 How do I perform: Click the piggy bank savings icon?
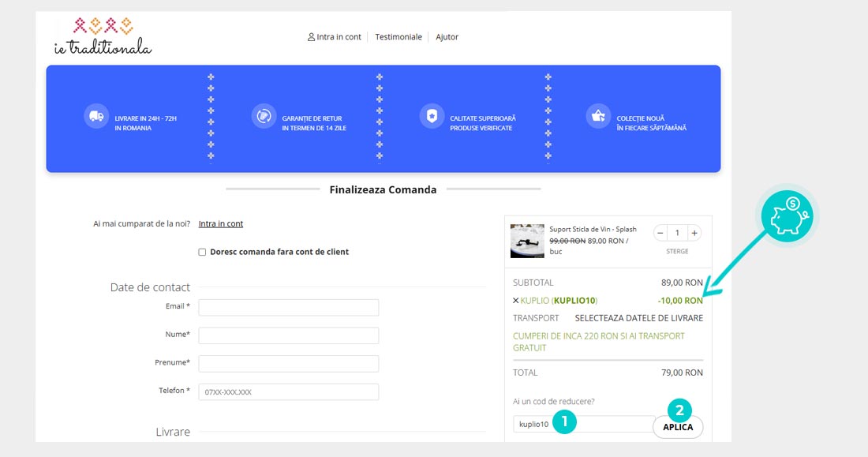[x=789, y=215]
